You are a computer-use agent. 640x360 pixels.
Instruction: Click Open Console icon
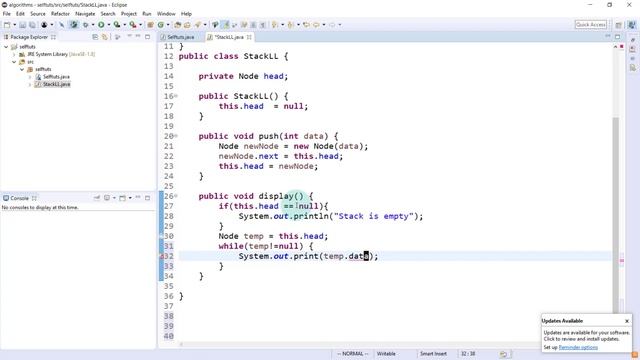click(122, 198)
